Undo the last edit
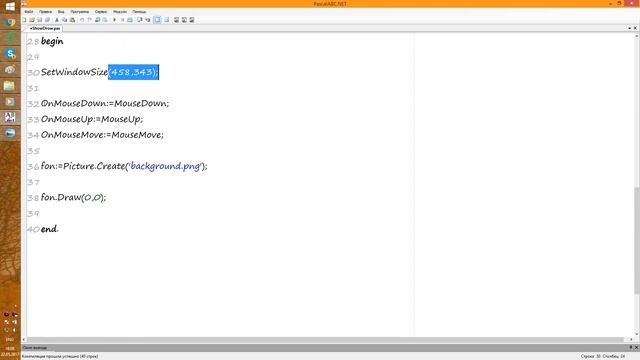The width and height of the screenshot is (640, 360). point(82,20)
